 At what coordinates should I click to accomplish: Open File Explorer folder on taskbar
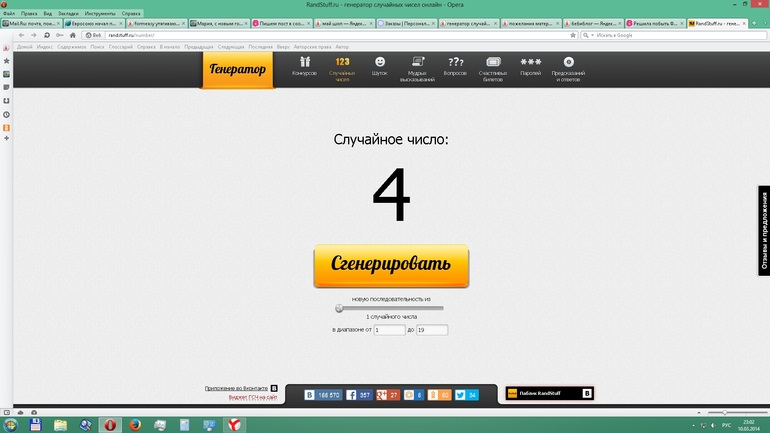(x=60, y=425)
